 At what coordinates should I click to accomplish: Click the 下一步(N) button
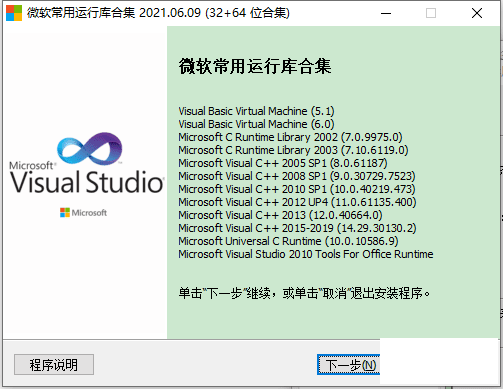tap(349, 365)
